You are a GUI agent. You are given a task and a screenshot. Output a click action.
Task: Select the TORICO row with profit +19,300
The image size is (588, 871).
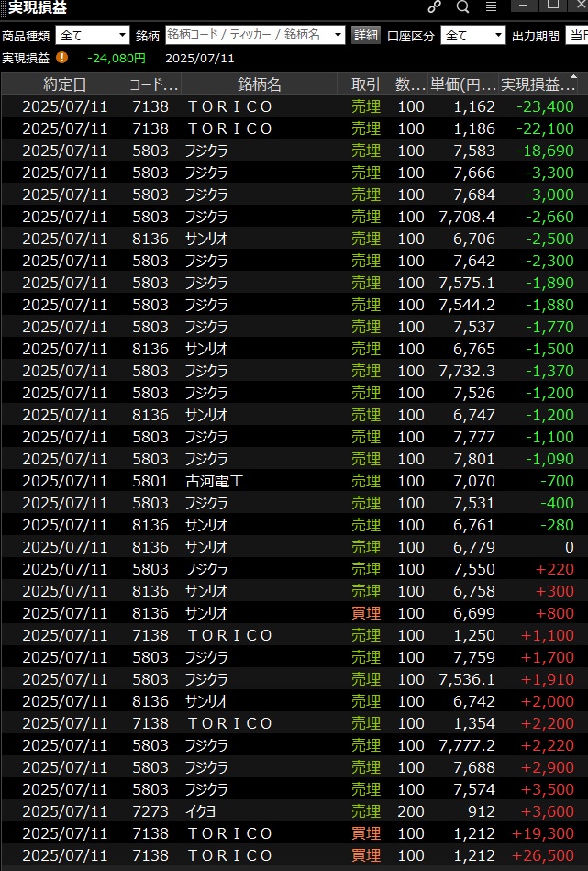pos(289,833)
